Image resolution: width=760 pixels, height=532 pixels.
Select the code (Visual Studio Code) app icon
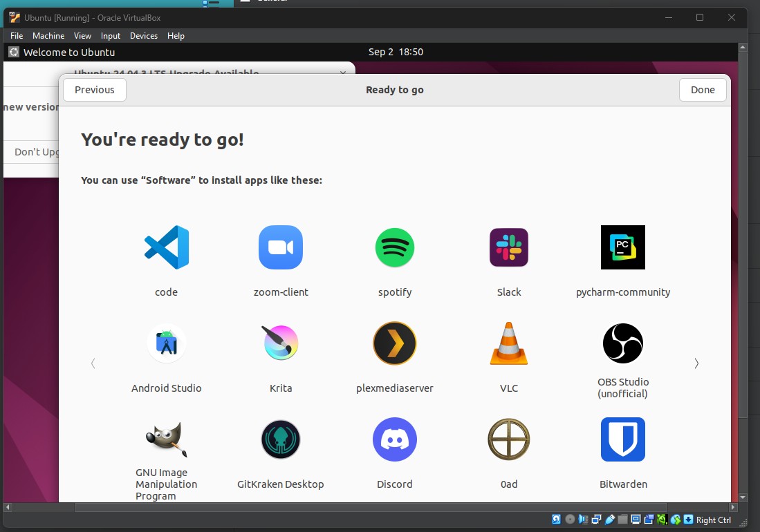tap(166, 247)
